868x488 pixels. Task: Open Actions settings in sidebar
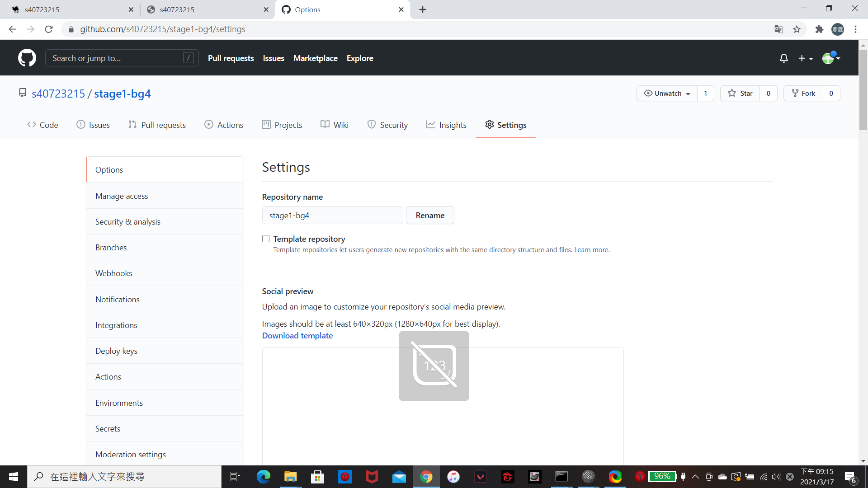165,377
